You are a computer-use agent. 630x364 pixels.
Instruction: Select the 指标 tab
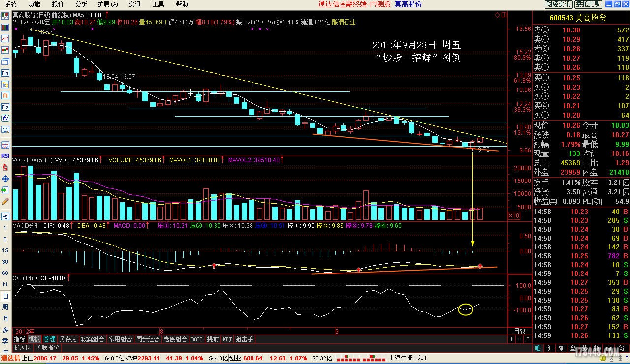19,339
